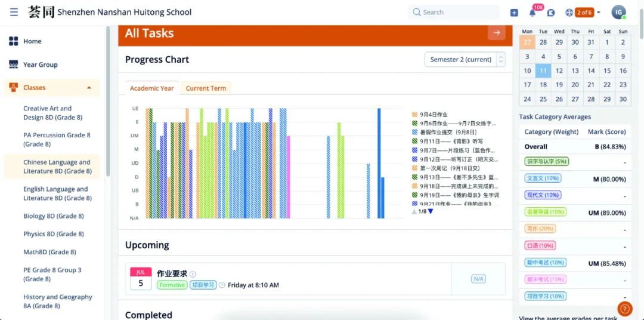Click the lifebuoy help icon in header
Viewport: 644px width, 320px height.
pyautogui.click(x=569, y=13)
